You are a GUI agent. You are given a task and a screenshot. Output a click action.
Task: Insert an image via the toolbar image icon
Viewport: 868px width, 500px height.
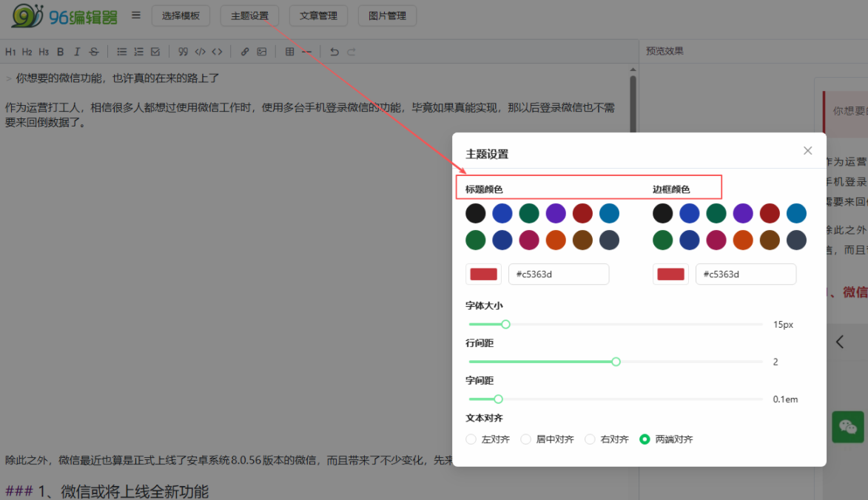[261, 52]
